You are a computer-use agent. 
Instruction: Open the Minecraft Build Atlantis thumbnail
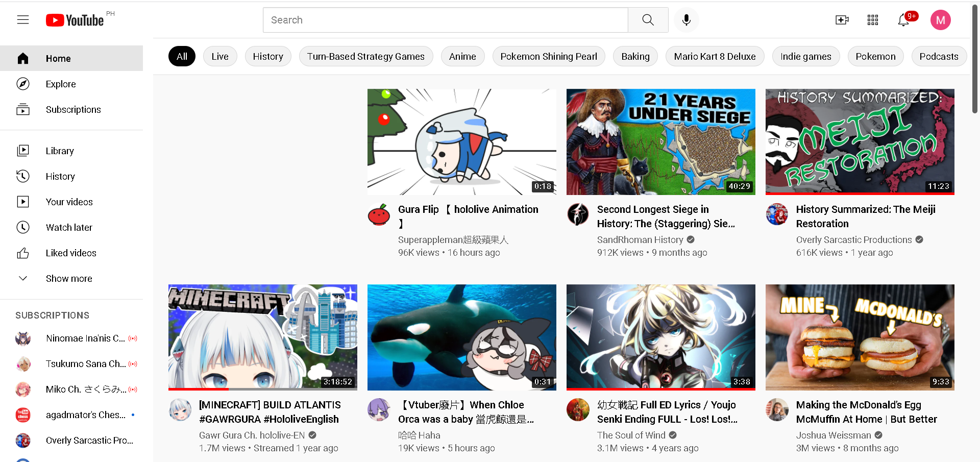point(263,337)
